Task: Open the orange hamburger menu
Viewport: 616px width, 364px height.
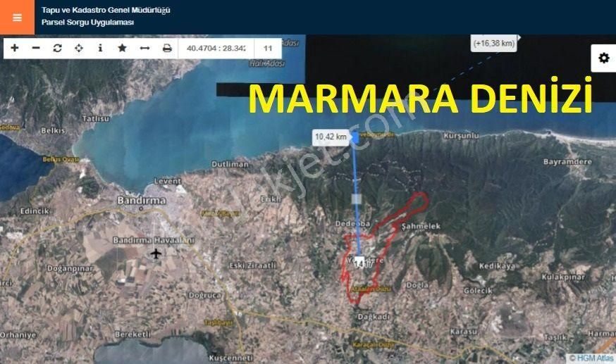Action: 18,18
